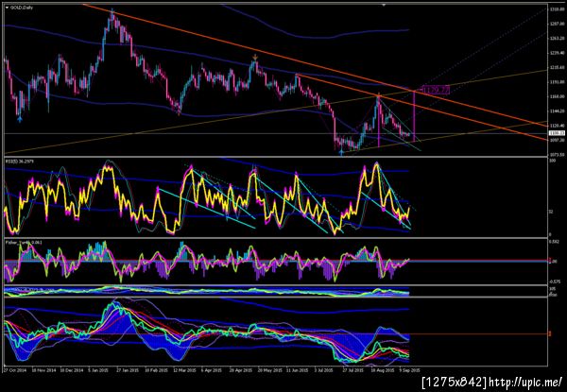Click the Fisher indicator label text

click(x=23, y=242)
